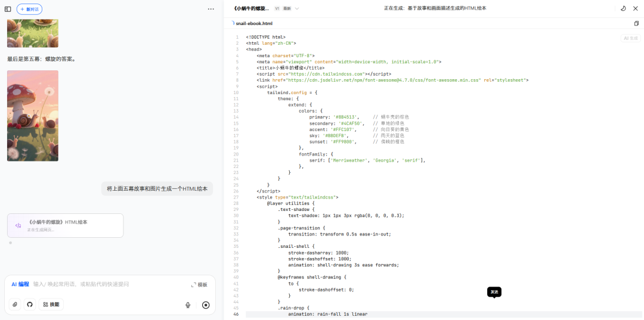
Task: Click the .snail-shell selector line
Action: (x=296, y=246)
